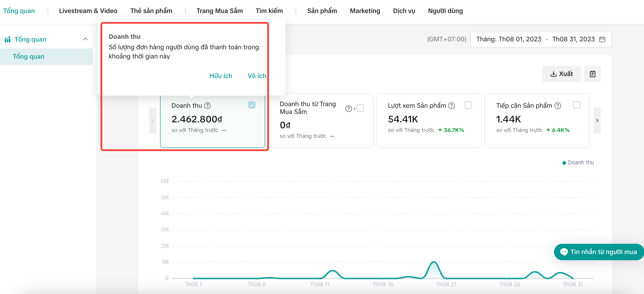
Task: Click help icon next to Lượt xem Sản phẩm
Action: click(x=451, y=106)
